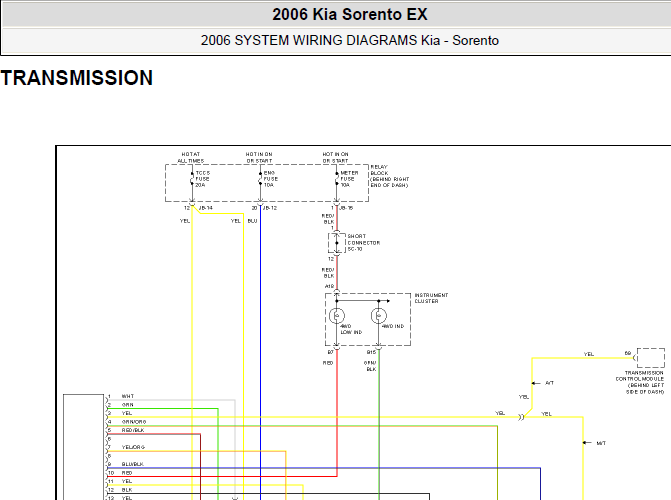The height and width of the screenshot is (500, 671).
Task: Click pin 5 RED/BLK wire label
Action: pos(133,431)
